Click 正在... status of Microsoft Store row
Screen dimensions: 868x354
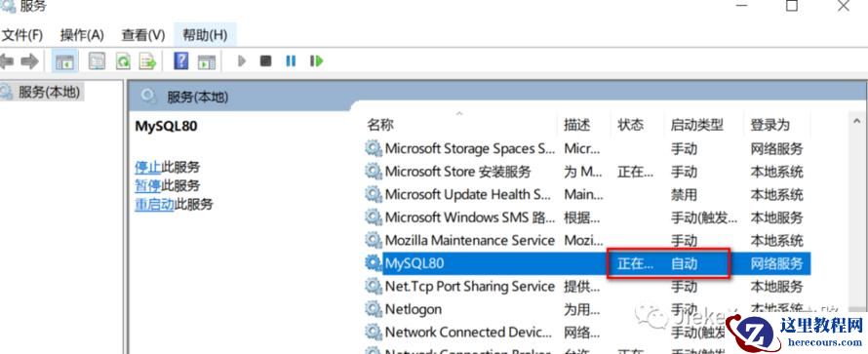[x=636, y=172]
